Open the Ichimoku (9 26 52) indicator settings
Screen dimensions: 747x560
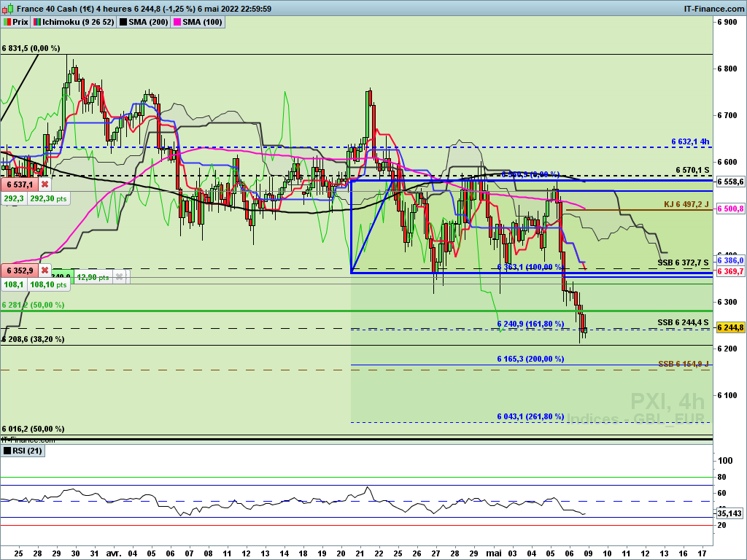click(74, 22)
